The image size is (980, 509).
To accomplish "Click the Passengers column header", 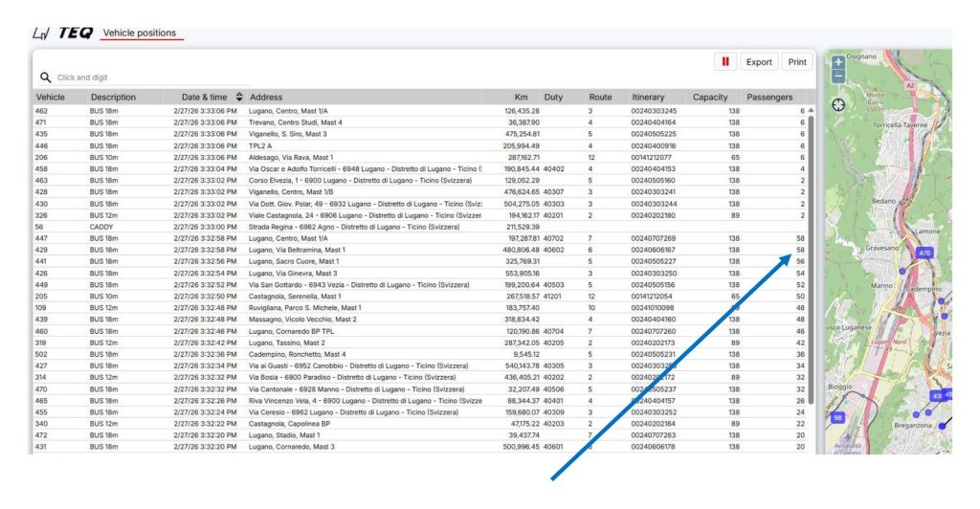I will click(769, 97).
